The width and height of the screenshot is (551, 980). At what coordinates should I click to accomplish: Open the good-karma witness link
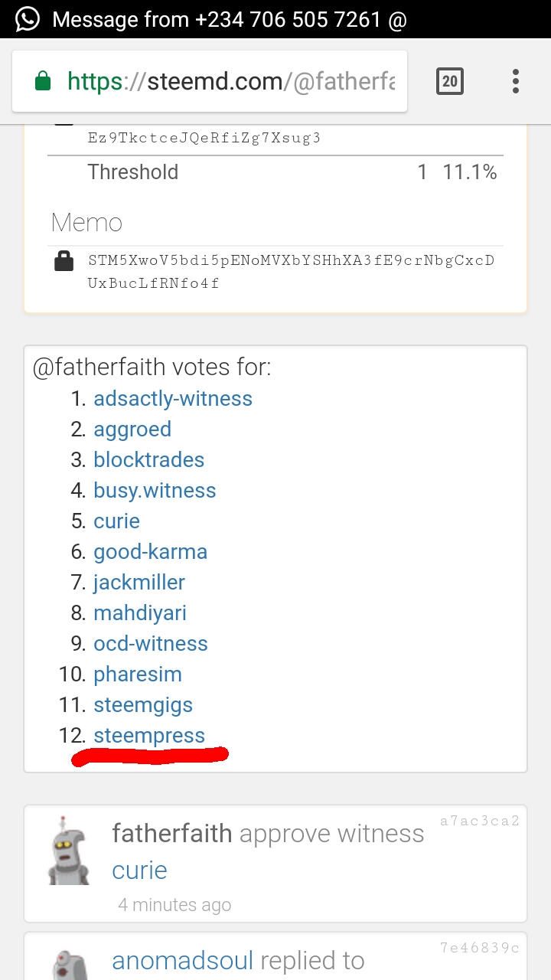[150, 552]
